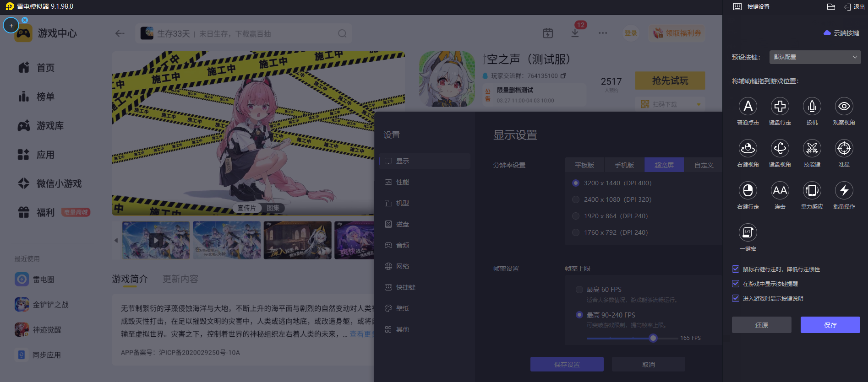Click the 退出 exit button
868x382 pixels.
(x=854, y=7)
